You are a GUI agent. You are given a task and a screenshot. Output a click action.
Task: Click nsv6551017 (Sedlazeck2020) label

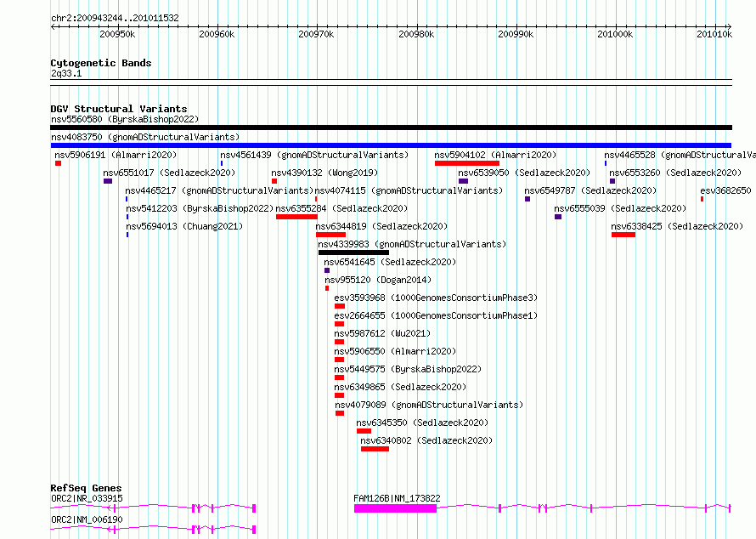169,173
